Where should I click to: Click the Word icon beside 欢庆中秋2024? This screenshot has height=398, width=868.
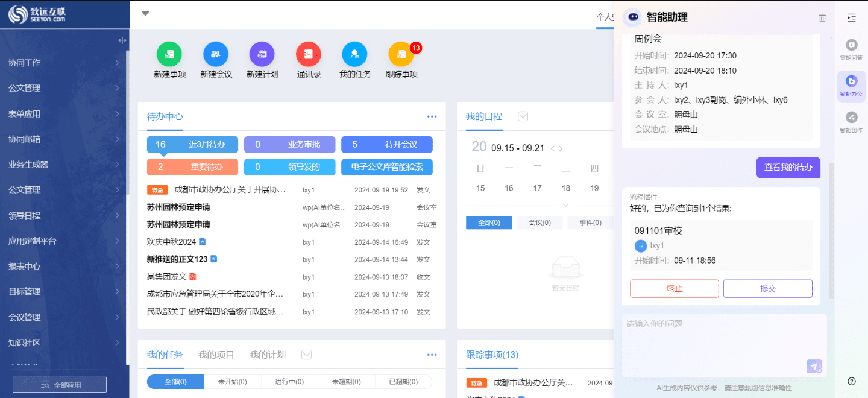click(203, 242)
